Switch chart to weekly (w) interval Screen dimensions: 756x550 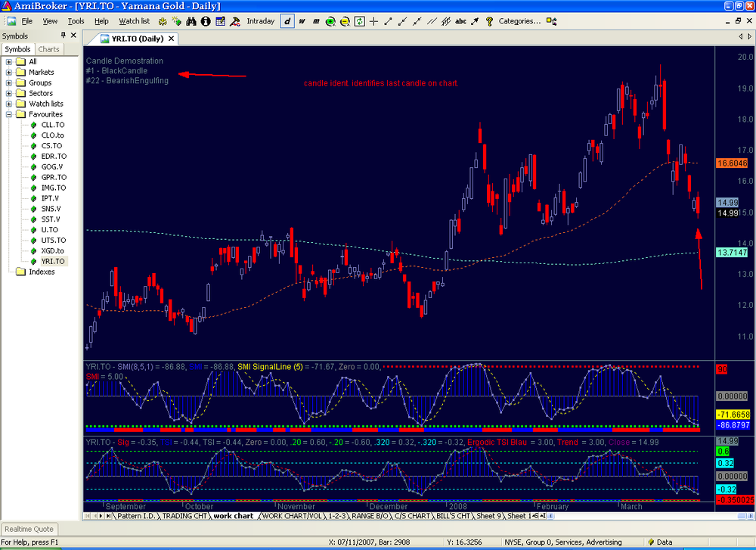302,21
